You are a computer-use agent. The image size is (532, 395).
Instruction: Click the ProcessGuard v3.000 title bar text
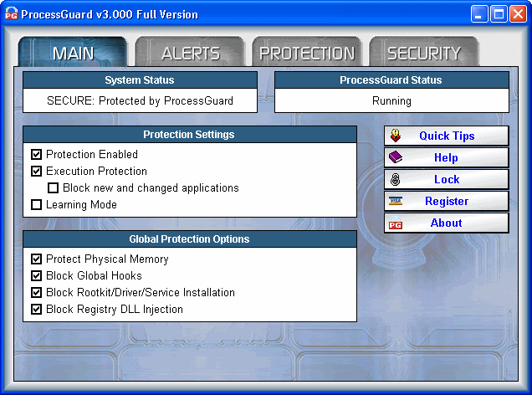[110, 14]
